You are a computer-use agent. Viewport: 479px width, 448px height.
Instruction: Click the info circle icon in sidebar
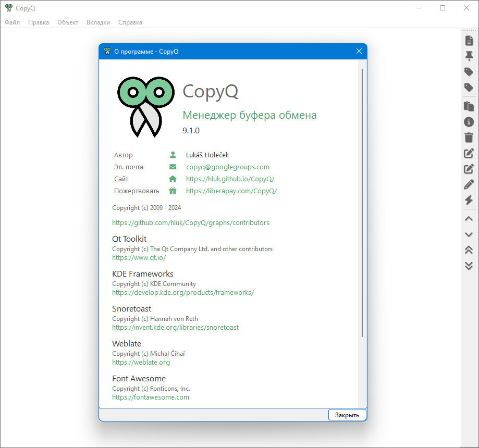[469, 122]
